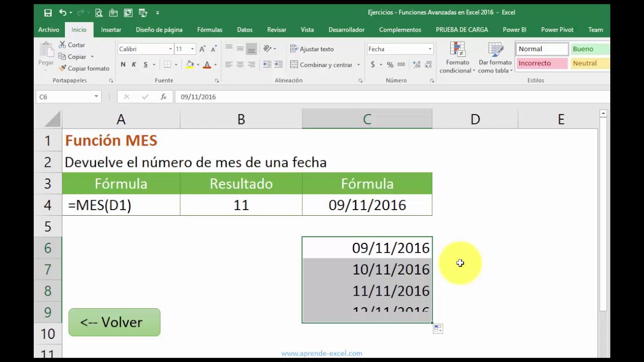Screen dimensions: 644x362
Task: Toggle underline S formatting
Action: (145, 64)
